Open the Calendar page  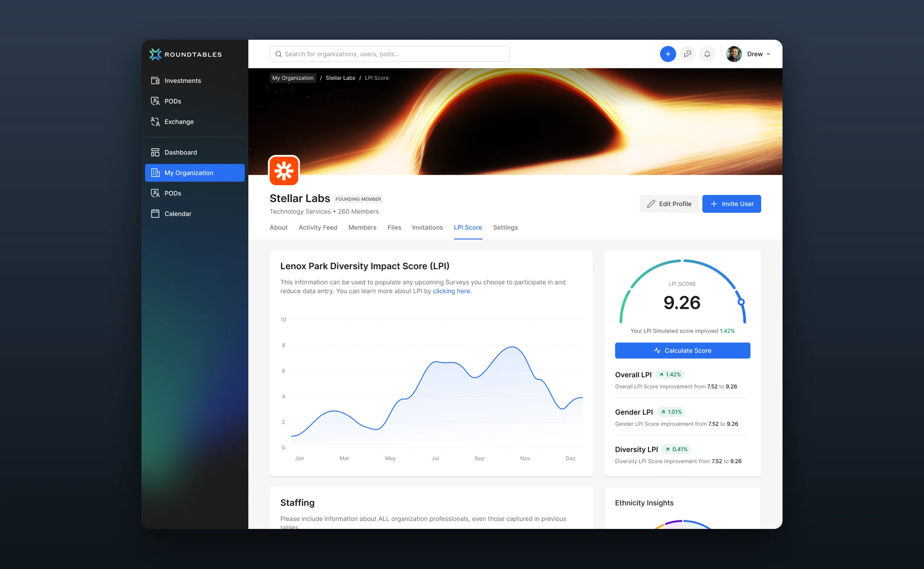[195, 214]
